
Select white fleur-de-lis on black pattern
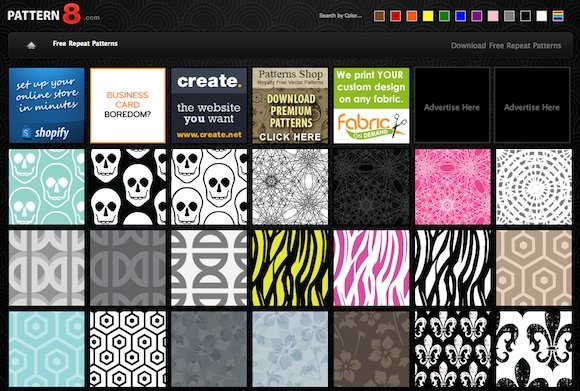pyautogui.click(x=453, y=349)
